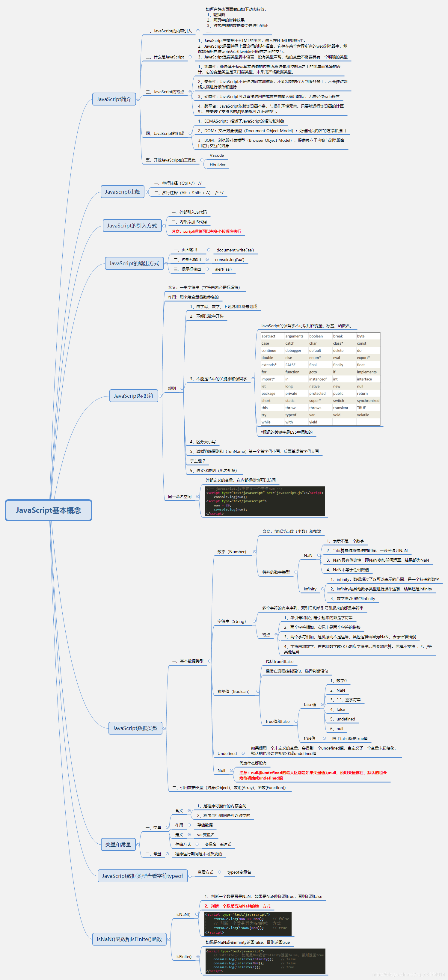Select the root node JavaScript基本概念
Image resolution: width=448 pixels, height=980 pixels.
48,510
